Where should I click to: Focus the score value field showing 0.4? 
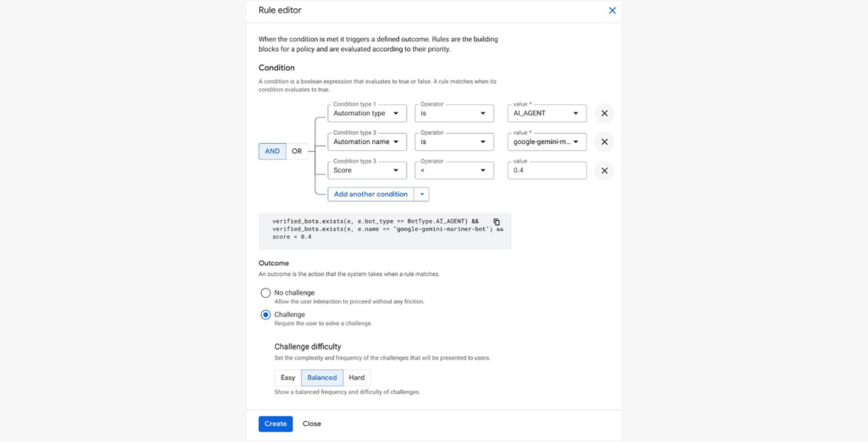[x=548, y=170]
